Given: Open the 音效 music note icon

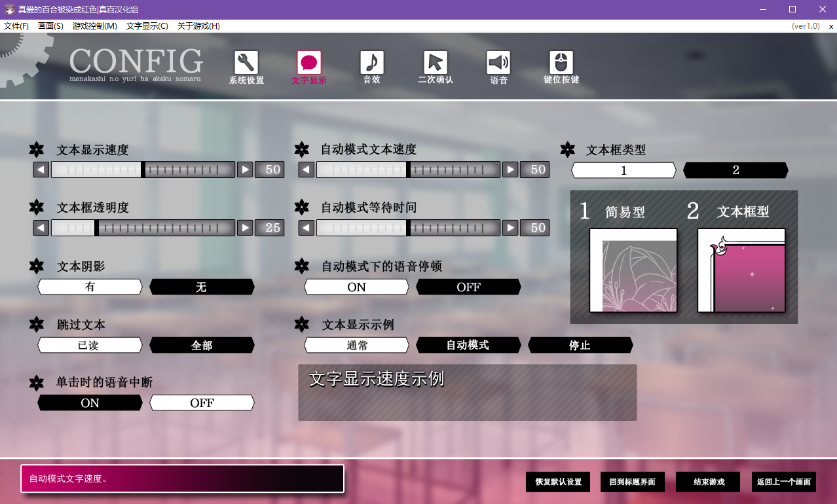Looking at the screenshot, I should [371, 63].
